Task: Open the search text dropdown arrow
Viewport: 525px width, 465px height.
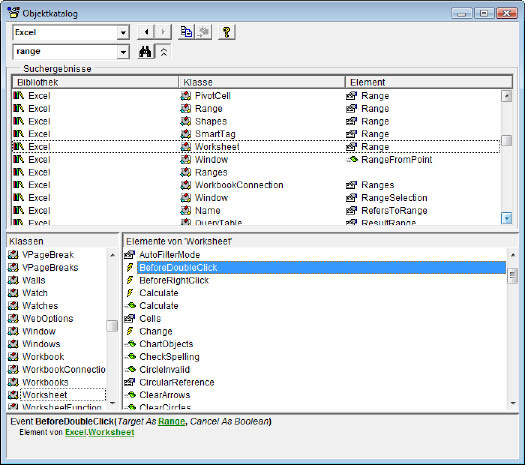Action: 123,52
